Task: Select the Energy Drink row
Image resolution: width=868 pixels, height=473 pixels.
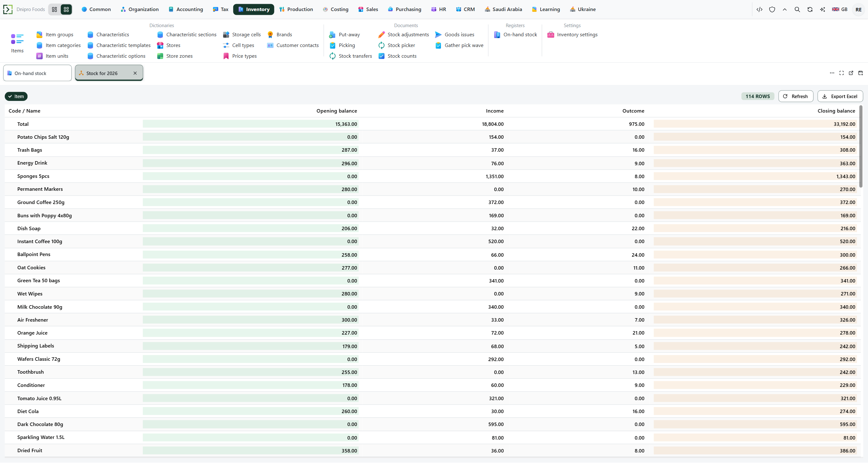Action: 432,163
